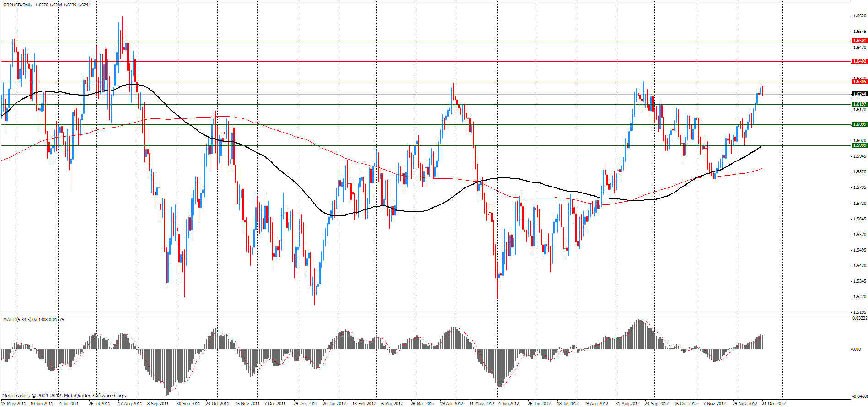This screenshot has width=868, height=407.
Task: Select the green 1.5999 support level label
Action: [859, 145]
